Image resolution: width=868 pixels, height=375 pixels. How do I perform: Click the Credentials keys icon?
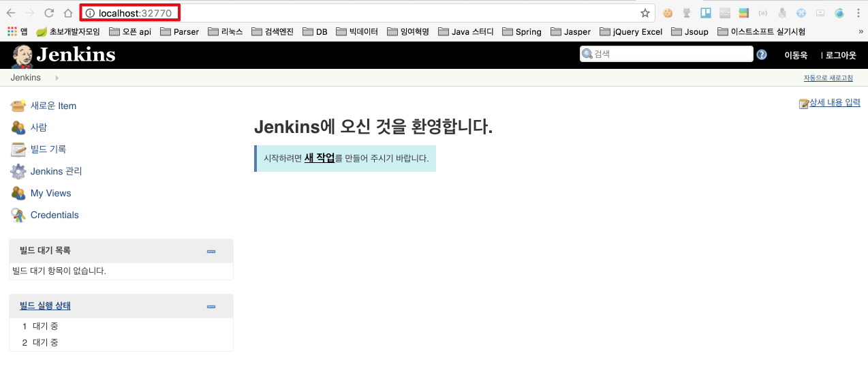18,215
